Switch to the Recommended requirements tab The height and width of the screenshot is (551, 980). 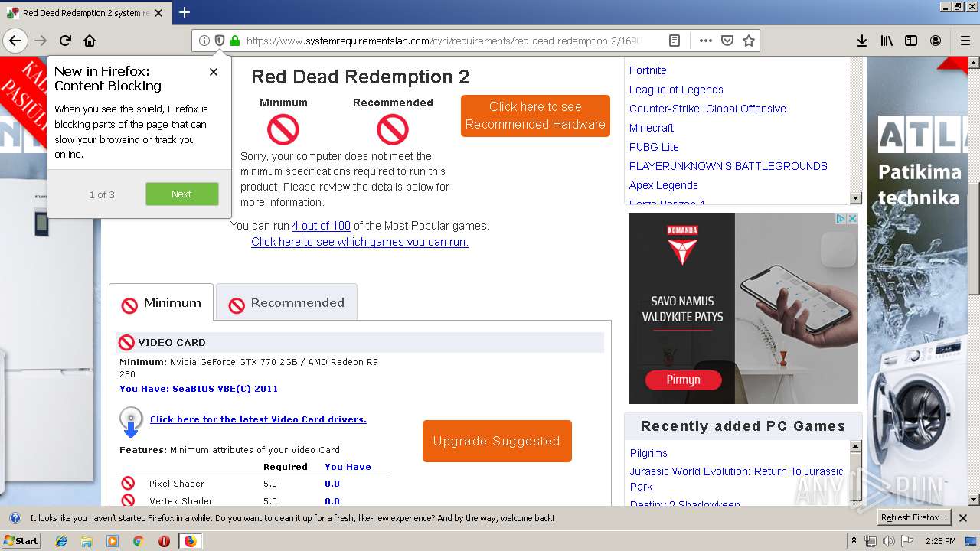point(286,303)
